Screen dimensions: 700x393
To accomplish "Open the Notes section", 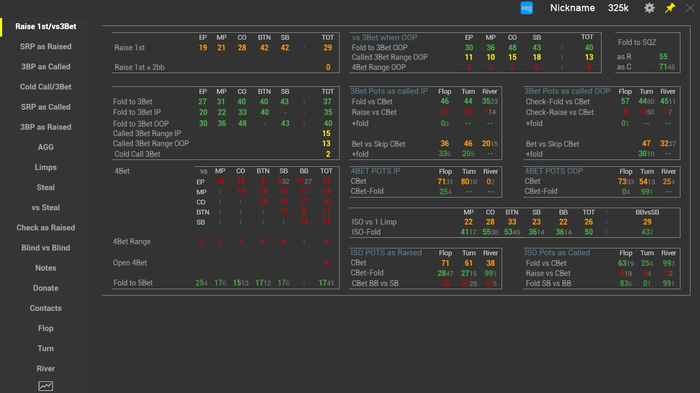I will click(x=46, y=268).
